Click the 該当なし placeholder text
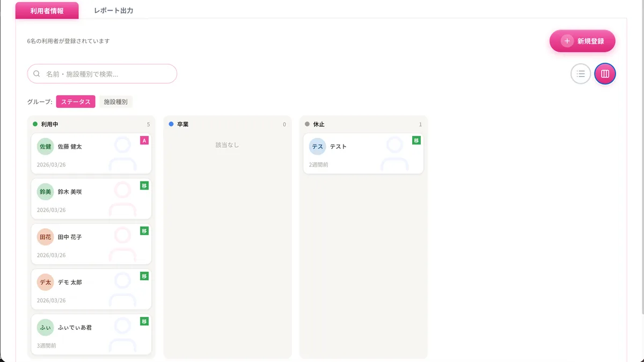644x362 pixels. coord(228,145)
